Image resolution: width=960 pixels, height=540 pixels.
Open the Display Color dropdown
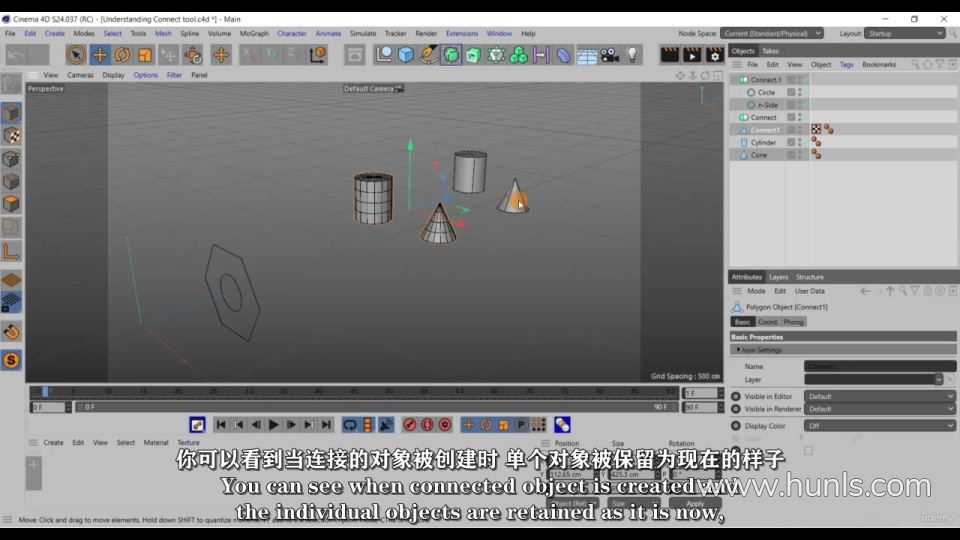click(x=880, y=426)
